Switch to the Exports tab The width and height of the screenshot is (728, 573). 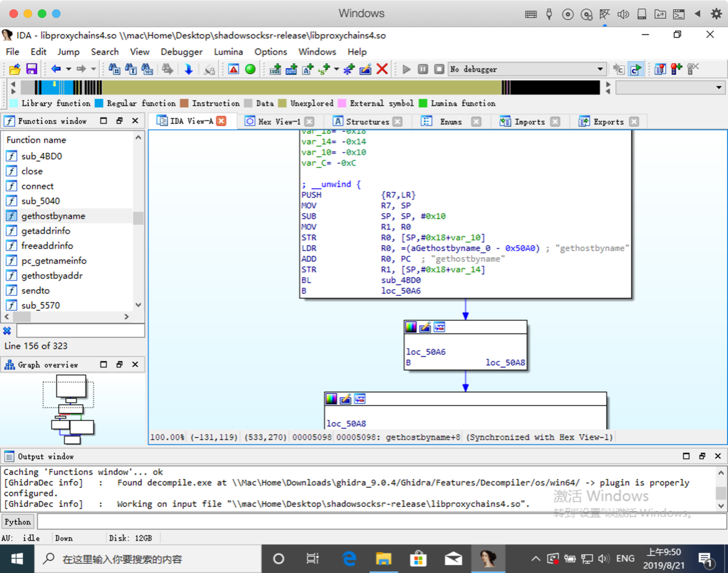[x=608, y=121]
